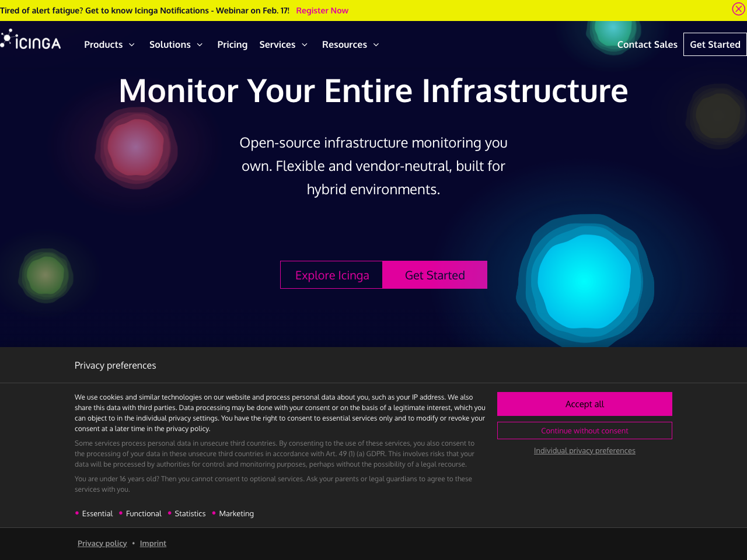Click the Icinga logo in the header
The height and width of the screenshot is (560, 747).
tap(30, 38)
